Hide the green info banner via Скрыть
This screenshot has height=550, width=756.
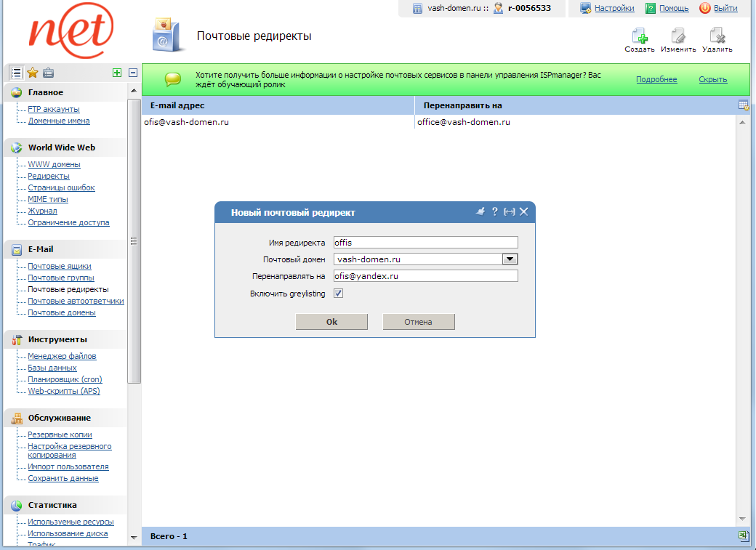[x=712, y=79]
